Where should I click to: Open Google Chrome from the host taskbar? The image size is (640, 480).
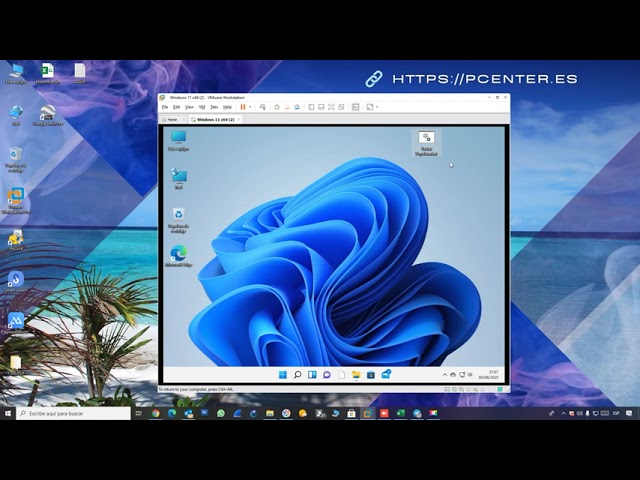[x=156, y=413]
